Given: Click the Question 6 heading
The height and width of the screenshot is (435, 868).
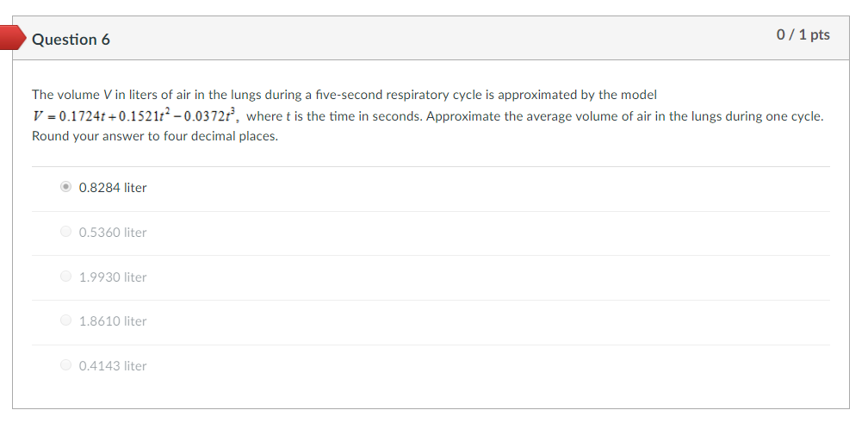Looking at the screenshot, I should (x=71, y=40).
